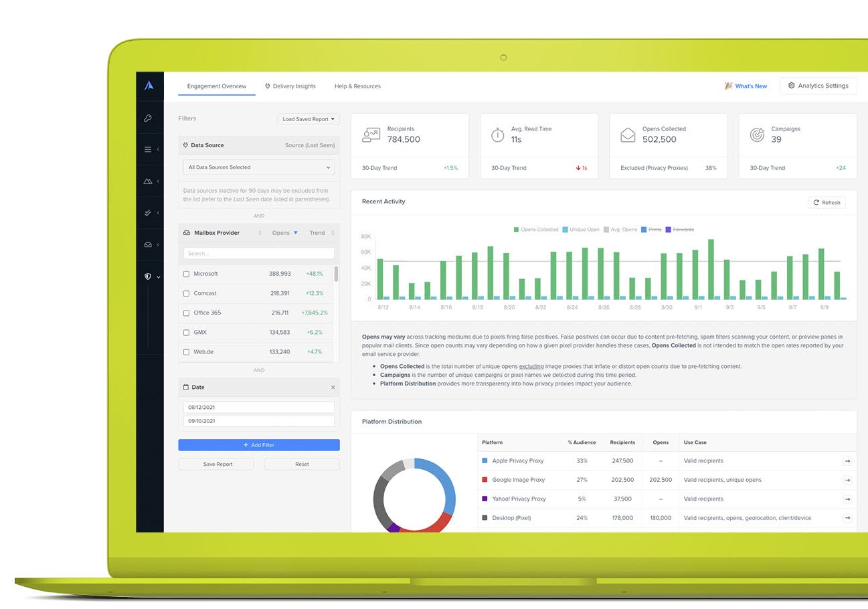Click the Reset filters button
The width and height of the screenshot is (868, 609).
click(x=302, y=464)
